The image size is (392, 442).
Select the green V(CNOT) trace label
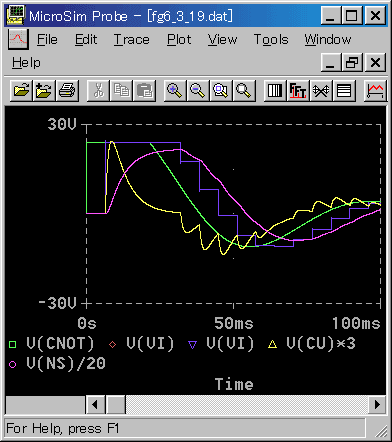click(x=60, y=344)
